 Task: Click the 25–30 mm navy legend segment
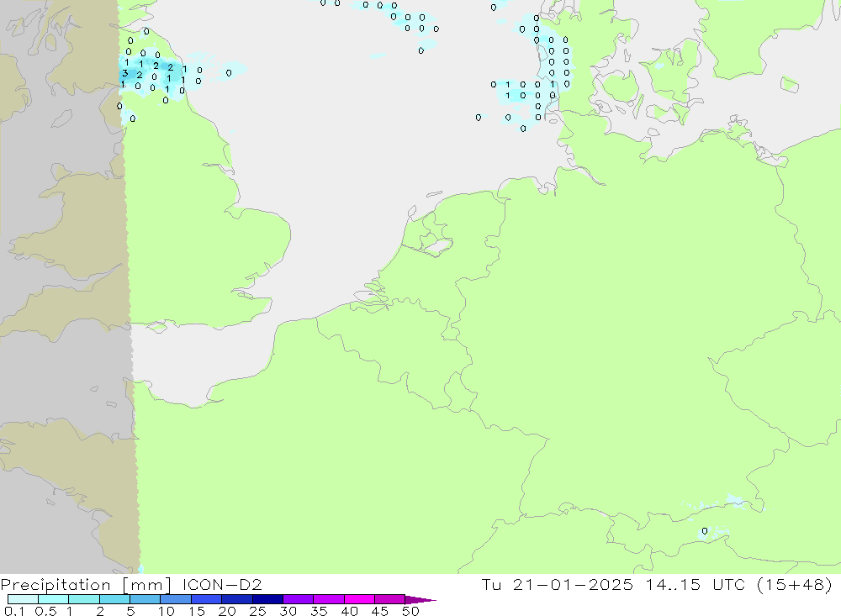click(x=267, y=599)
